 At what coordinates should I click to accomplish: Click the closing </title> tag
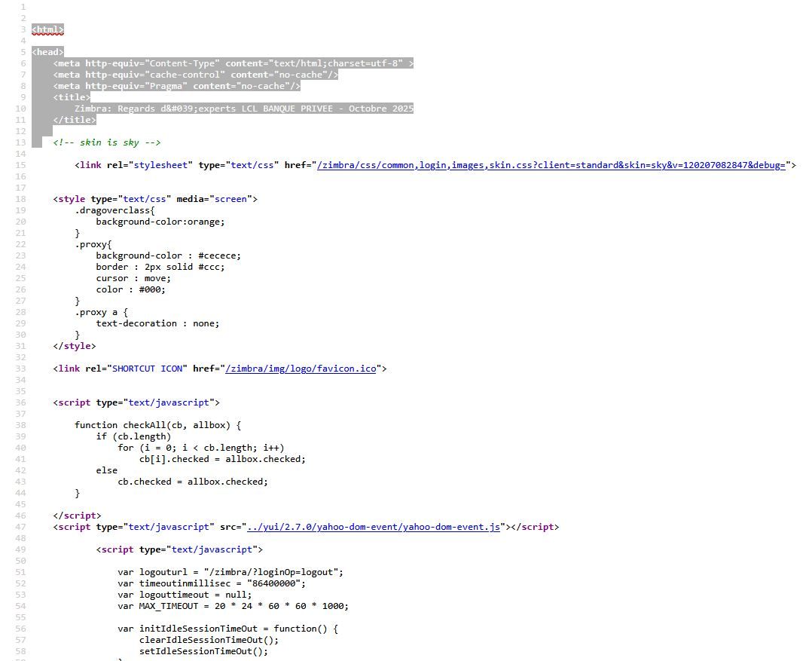click(x=75, y=120)
